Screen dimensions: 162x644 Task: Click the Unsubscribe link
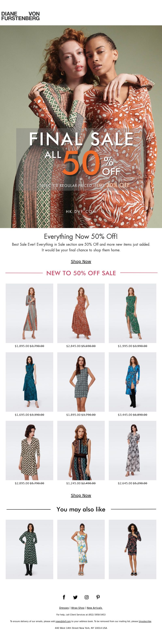[x=145, y=621]
